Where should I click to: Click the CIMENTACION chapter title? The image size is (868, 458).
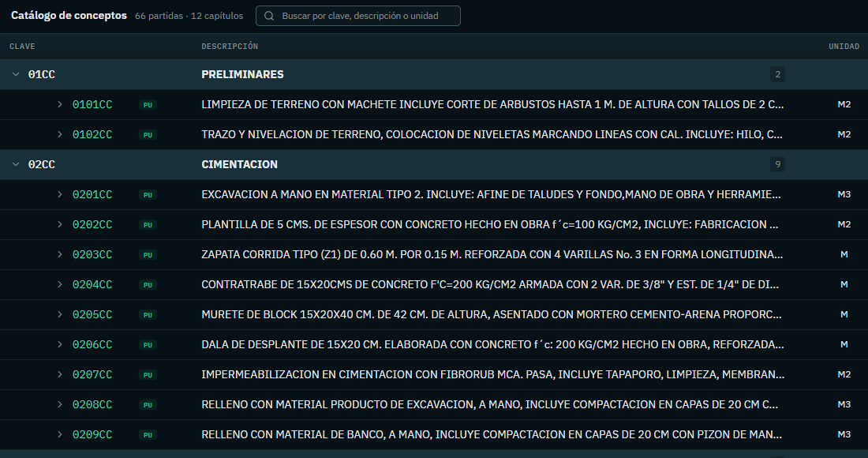point(240,164)
